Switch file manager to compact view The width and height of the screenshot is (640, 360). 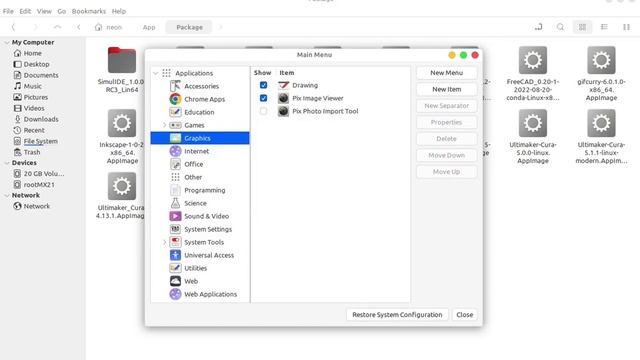coord(627,27)
